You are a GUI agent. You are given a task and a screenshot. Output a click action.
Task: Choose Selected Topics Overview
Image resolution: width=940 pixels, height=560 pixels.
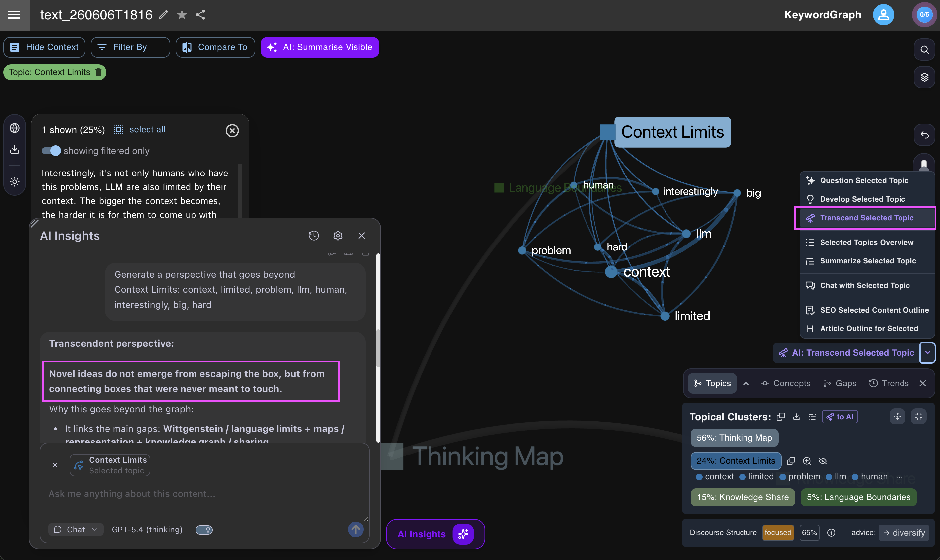pos(867,242)
